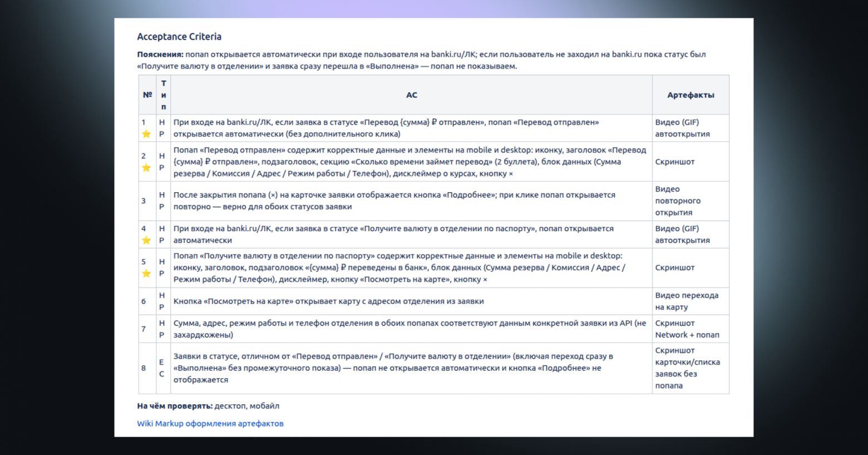Click the AC text starting 'После закрытия попапа'
868x455 pixels.
pyautogui.click(x=394, y=201)
